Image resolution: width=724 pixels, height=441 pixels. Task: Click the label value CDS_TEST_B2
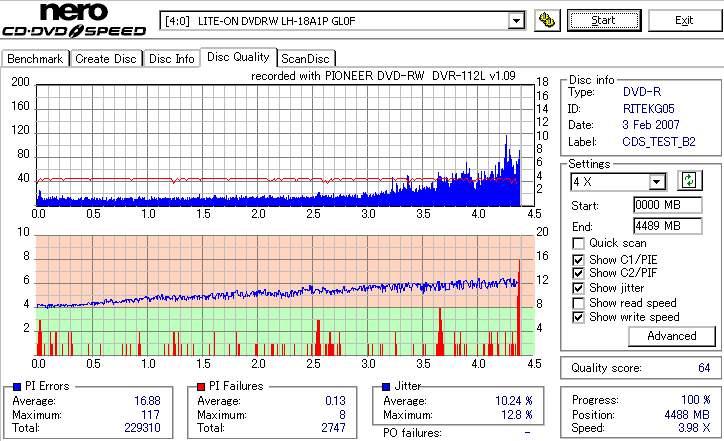(x=659, y=142)
